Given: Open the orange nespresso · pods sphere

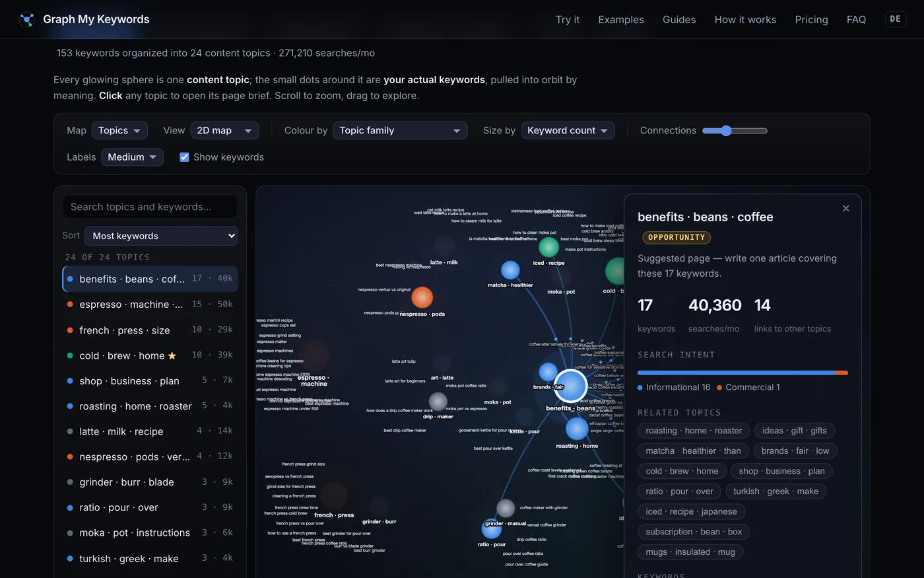Looking at the screenshot, I should click(422, 297).
